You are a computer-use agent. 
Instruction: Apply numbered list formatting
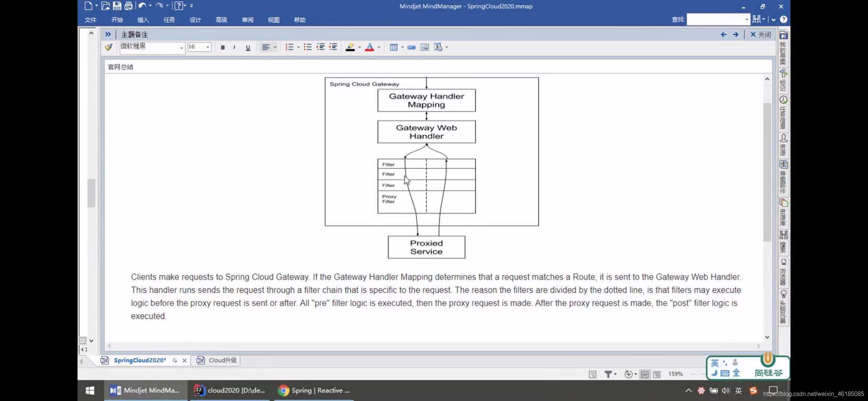tap(289, 47)
